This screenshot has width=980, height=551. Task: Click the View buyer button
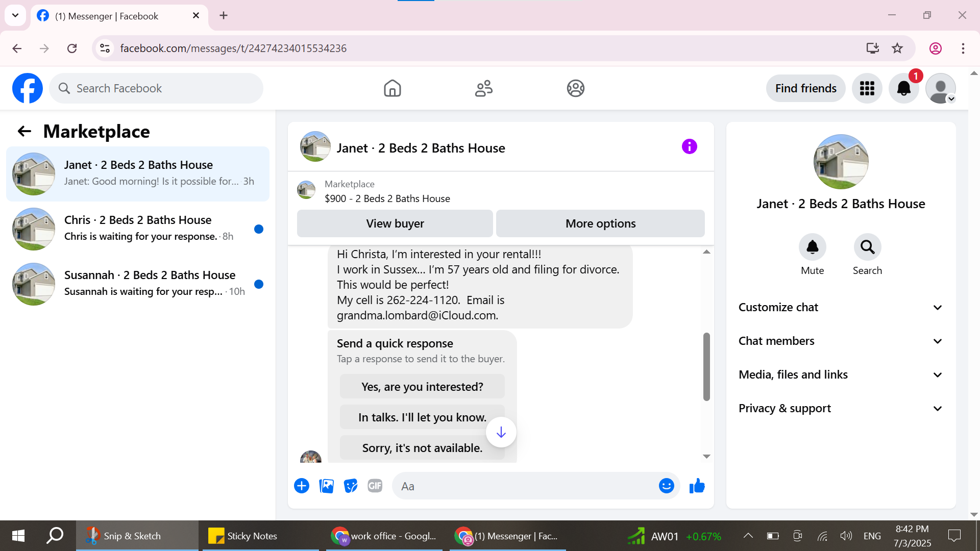point(395,223)
